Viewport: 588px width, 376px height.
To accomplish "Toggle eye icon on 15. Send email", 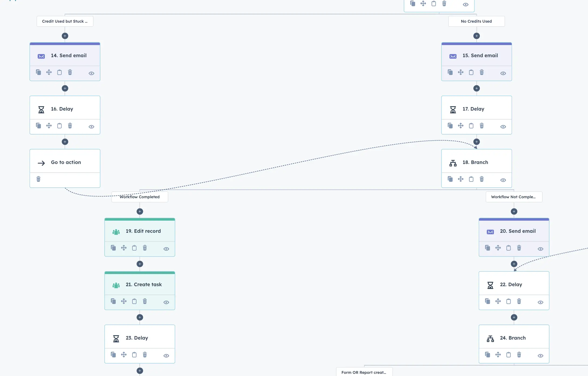I will click(503, 73).
